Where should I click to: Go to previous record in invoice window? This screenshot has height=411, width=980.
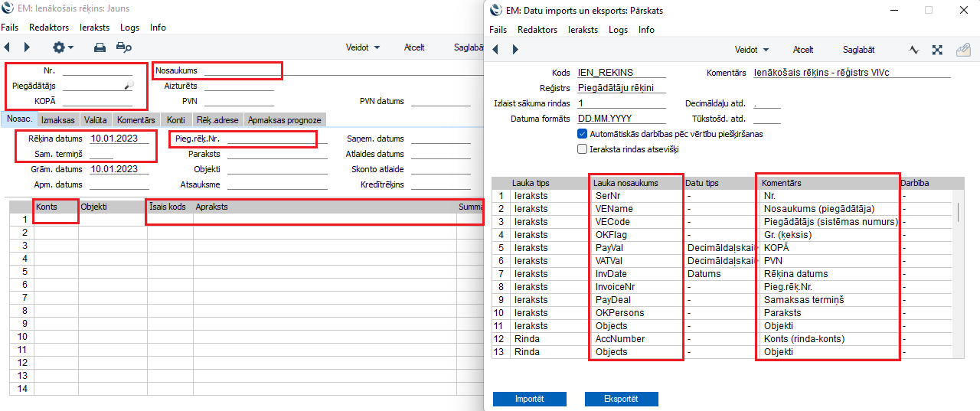pyautogui.click(x=8, y=47)
